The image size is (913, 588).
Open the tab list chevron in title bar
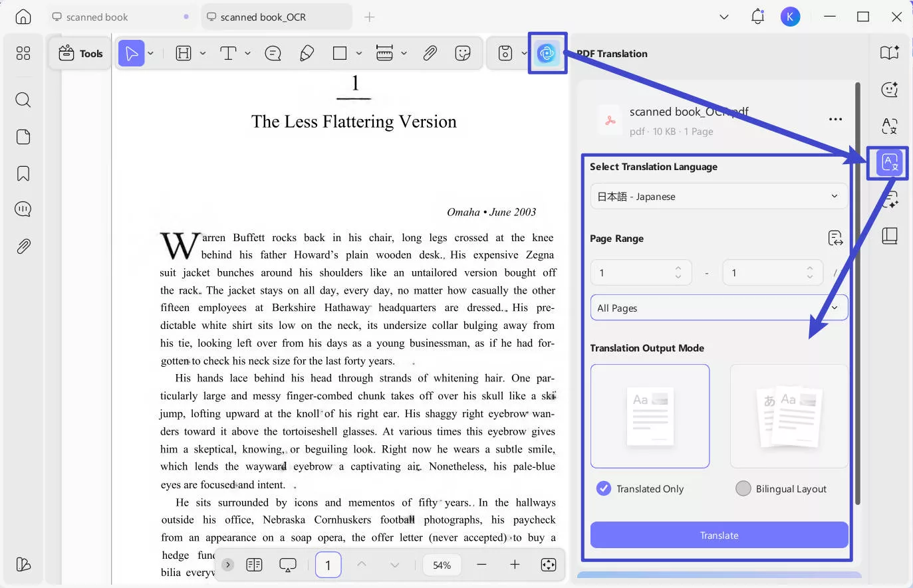[x=724, y=17]
